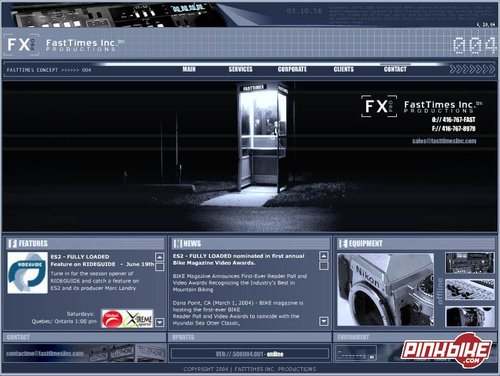Click the FX logo in the hero area
This screenshot has width=500, height=376.
pyautogui.click(x=379, y=106)
